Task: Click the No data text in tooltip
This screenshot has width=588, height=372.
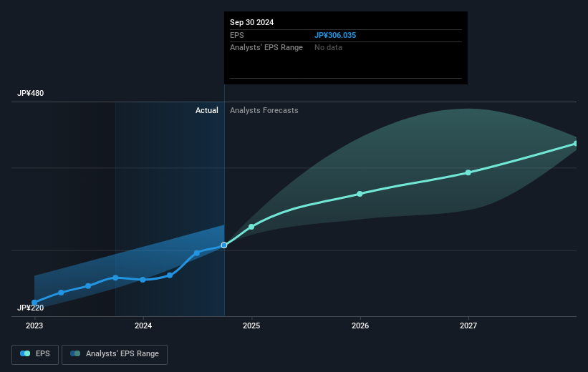Action: pyautogui.click(x=328, y=48)
